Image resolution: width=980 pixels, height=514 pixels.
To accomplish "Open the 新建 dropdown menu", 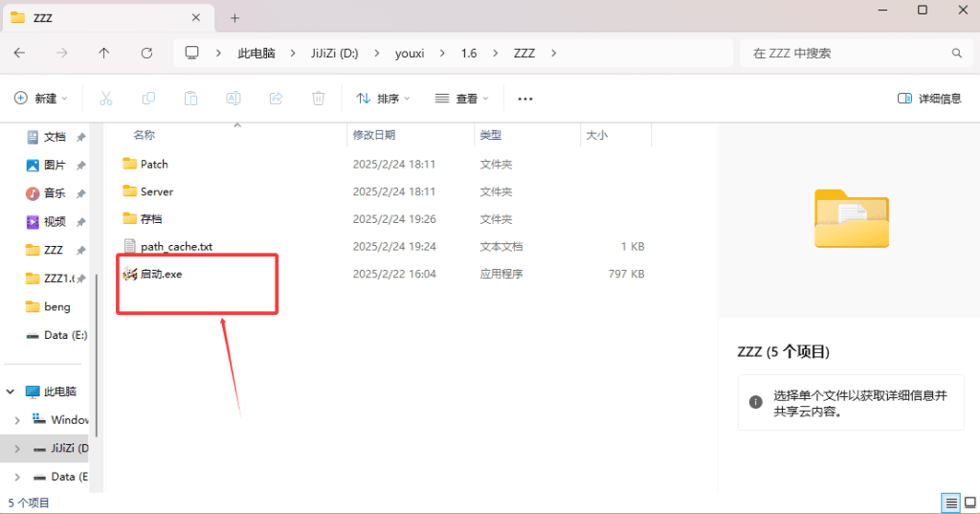I will (x=41, y=99).
